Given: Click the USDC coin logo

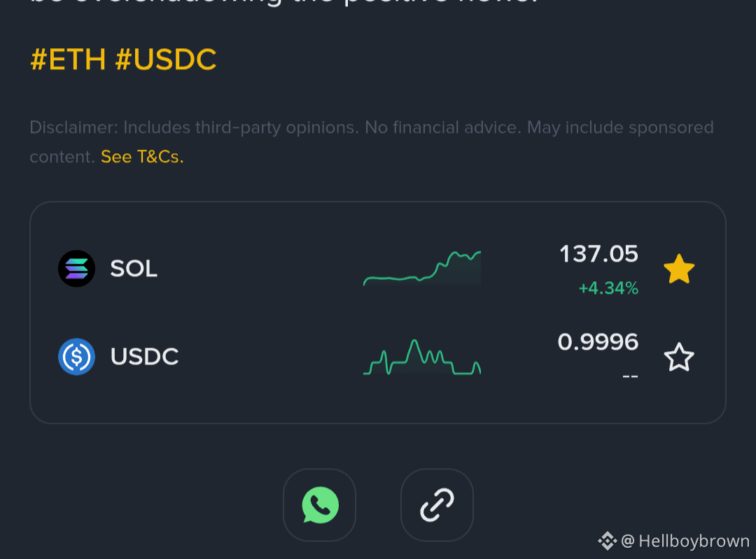Looking at the screenshot, I should pos(76,357).
